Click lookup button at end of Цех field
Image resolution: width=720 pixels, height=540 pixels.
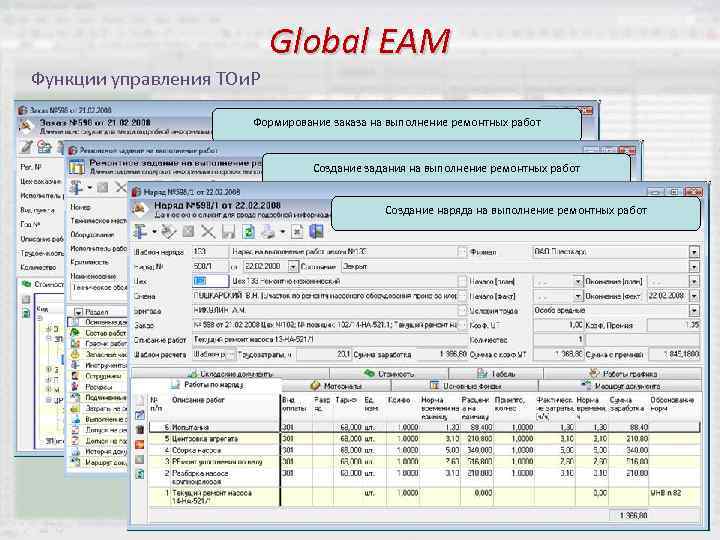click(x=462, y=281)
